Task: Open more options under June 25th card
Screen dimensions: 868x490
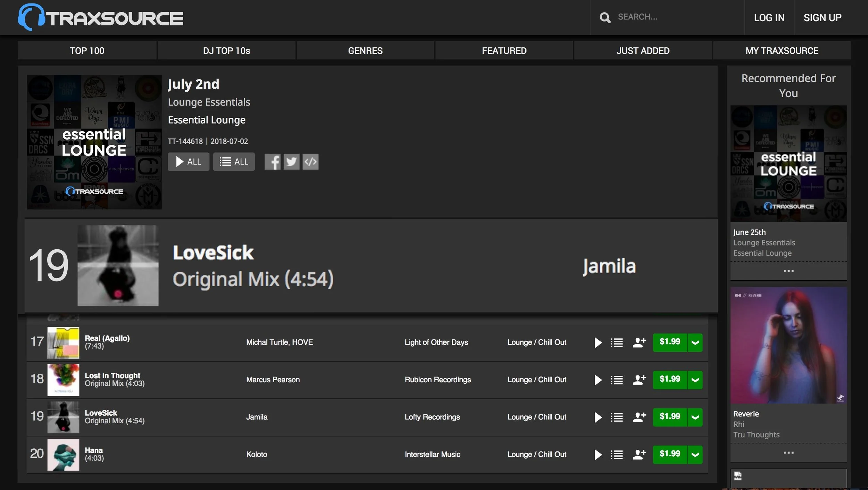Action: 788,271
